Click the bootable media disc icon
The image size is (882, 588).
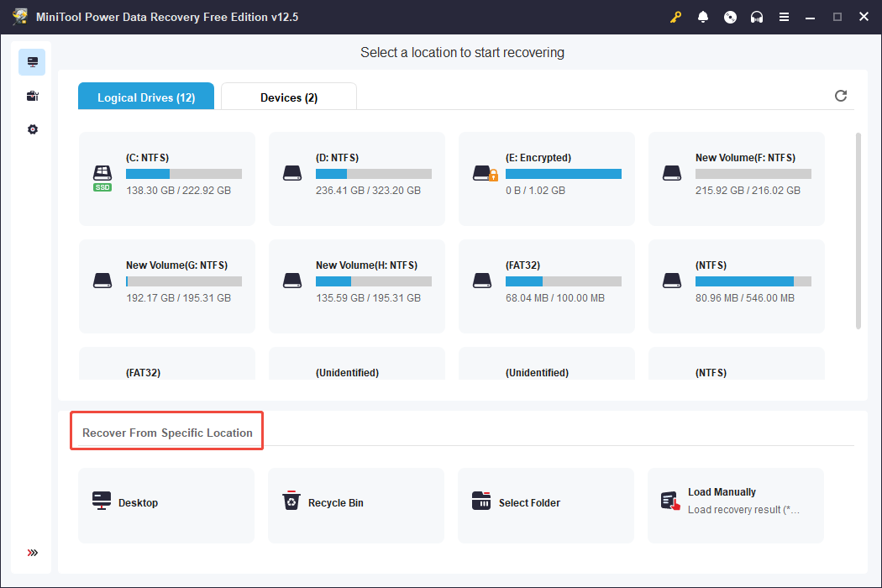[x=730, y=17]
